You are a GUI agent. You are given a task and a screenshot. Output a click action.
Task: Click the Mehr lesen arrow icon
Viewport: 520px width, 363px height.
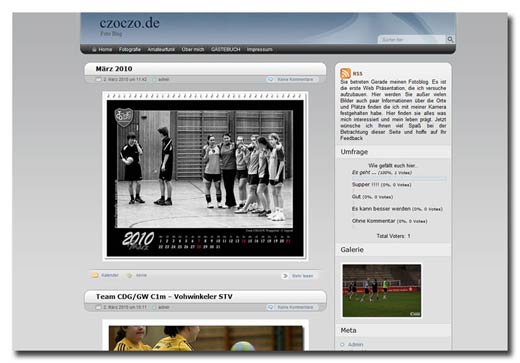[285, 276]
